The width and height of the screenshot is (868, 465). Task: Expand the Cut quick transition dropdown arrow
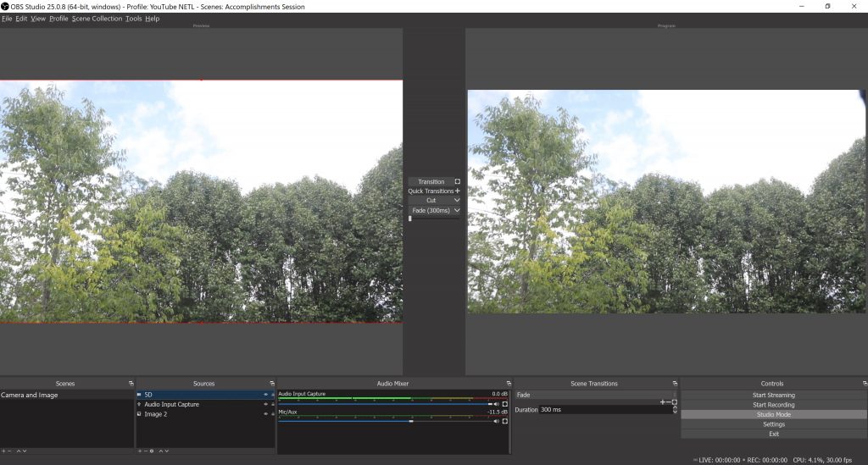point(458,201)
